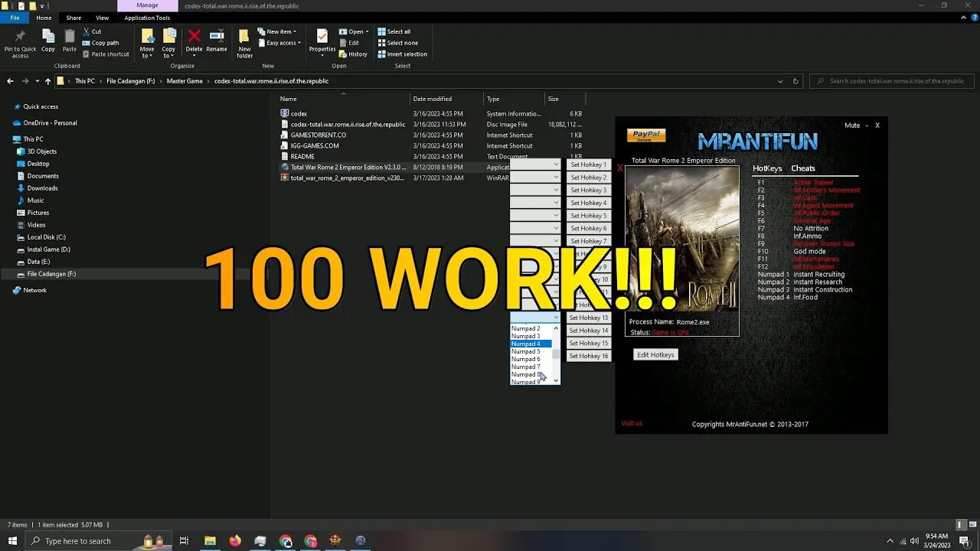Click Set Hotkey 14 button
980x551 pixels.
point(588,331)
